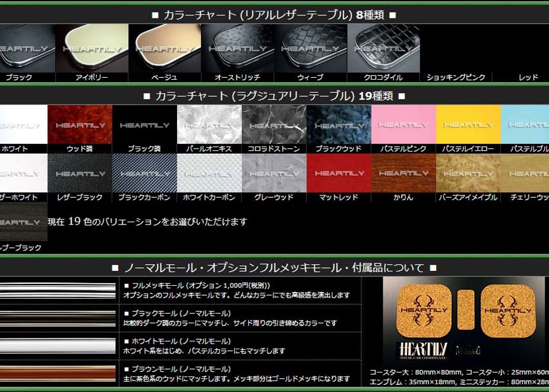This screenshot has height=392, width=549.
Task: Select the ブラウンモール brown molding image
Action: 58,374
